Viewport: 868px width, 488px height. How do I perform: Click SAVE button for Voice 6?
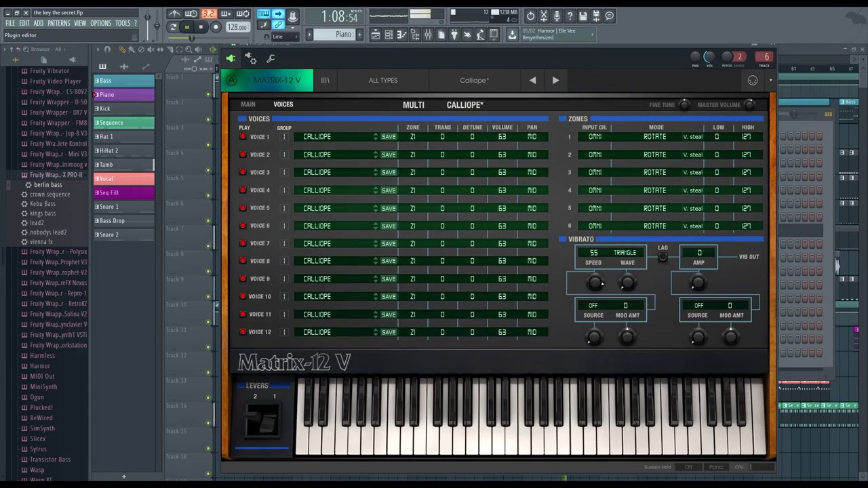389,226
